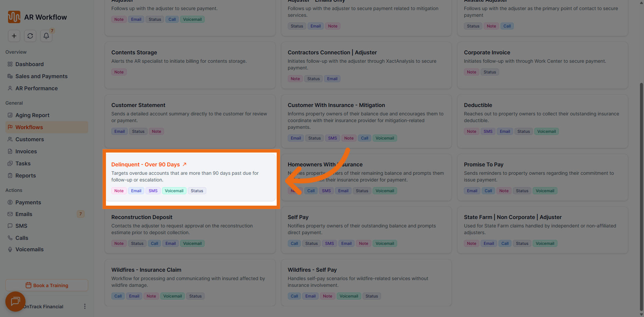
Task: Open the Contents Storage workflow card
Action: point(190,65)
